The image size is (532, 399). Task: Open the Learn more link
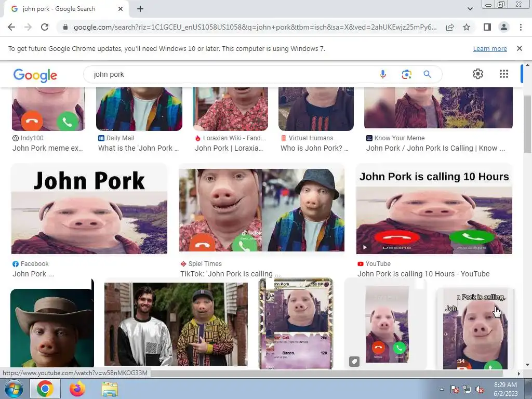(x=490, y=48)
